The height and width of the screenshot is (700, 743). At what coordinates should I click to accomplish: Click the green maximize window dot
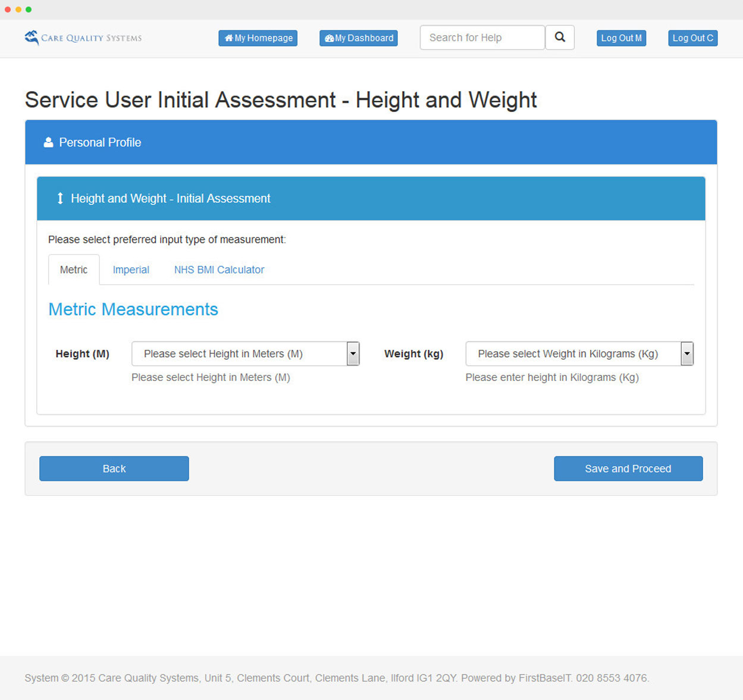click(x=29, y=10)
